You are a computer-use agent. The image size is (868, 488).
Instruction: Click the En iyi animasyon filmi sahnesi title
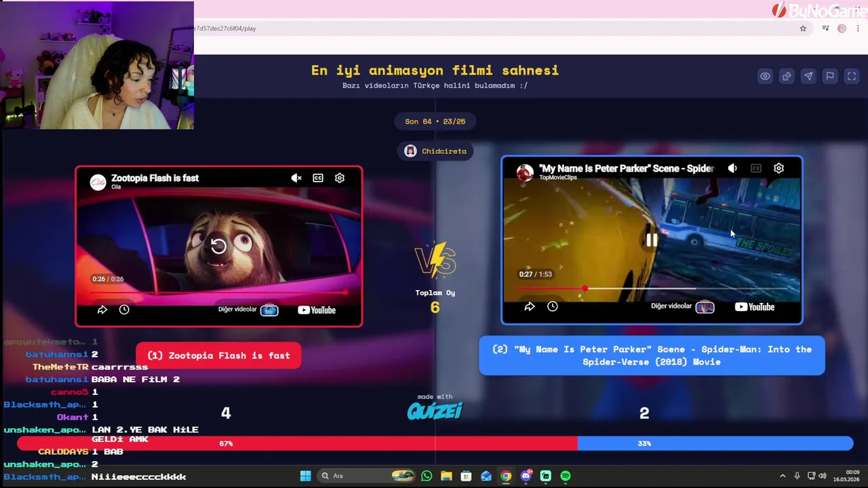point(435,70)
